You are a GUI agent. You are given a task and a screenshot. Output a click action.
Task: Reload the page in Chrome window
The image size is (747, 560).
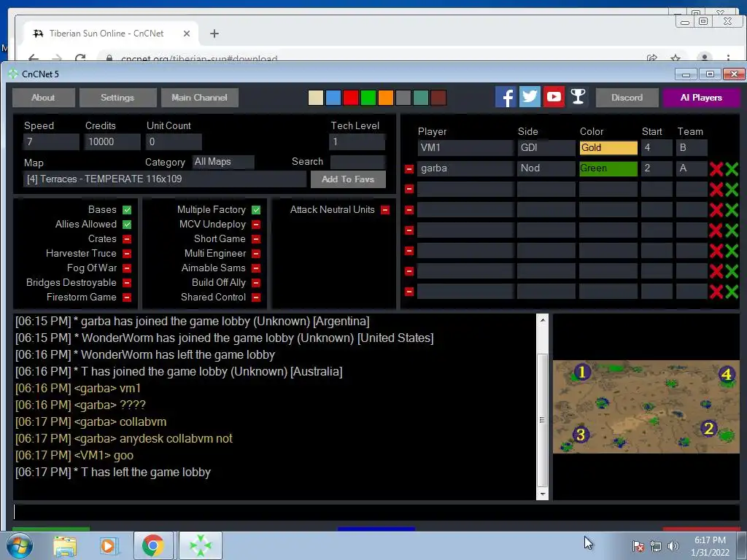click(x=80, y=58)
